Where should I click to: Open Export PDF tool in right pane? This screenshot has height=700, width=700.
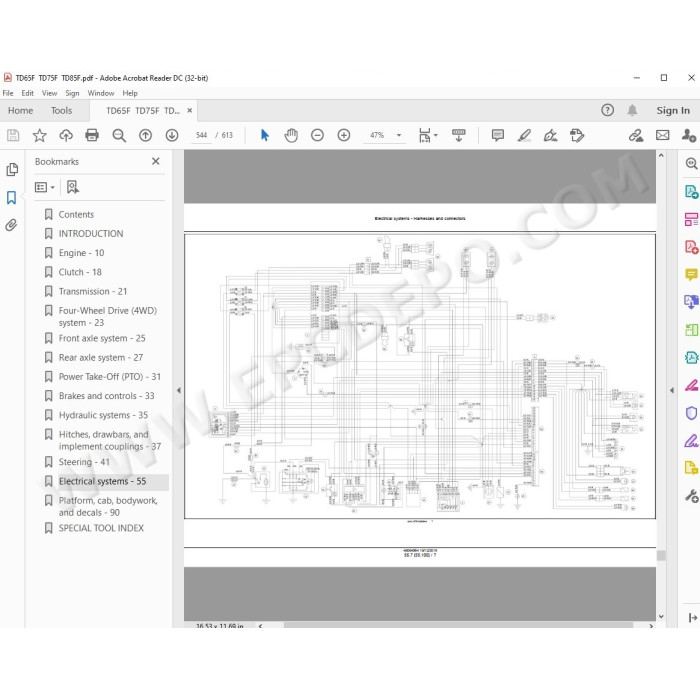point(691,192)
